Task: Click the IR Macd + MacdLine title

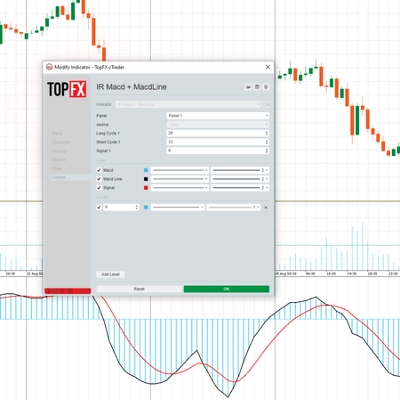Action: click(131, 87)
